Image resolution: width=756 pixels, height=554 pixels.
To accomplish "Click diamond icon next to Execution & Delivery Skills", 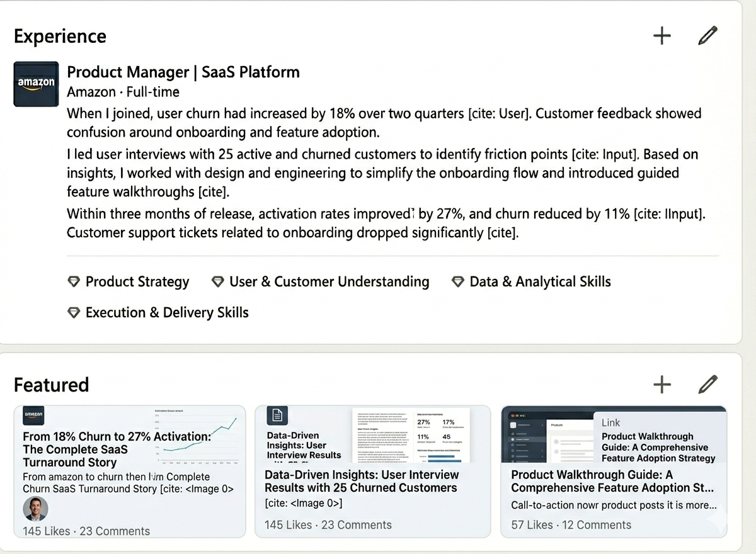I will [74, 313].
